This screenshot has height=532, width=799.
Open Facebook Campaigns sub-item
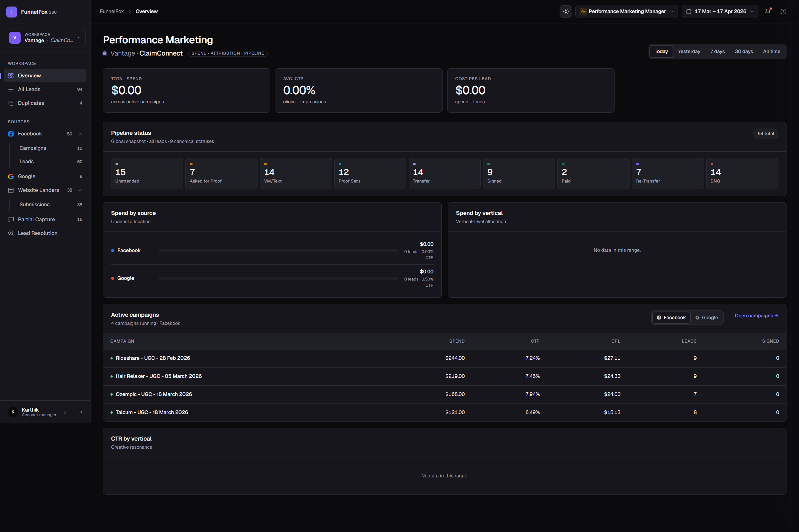[x=51, y=148]
